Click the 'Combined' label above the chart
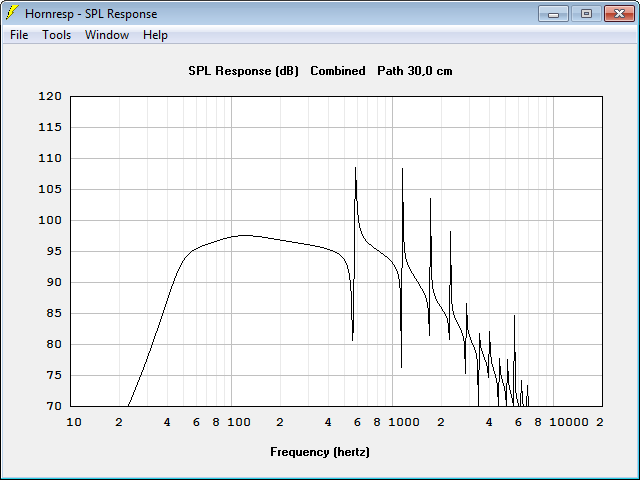The height and width of the screenshot is (480, 640). (x=338, y=71)
